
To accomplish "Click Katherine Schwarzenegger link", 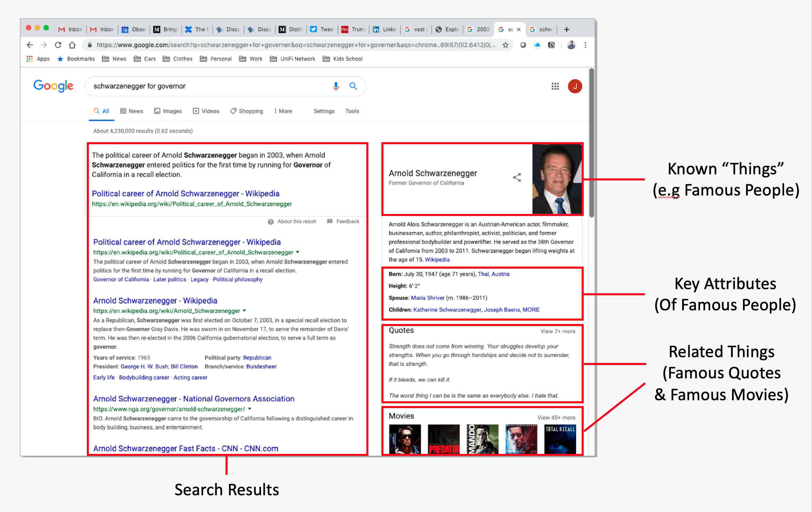I will 447,310.
